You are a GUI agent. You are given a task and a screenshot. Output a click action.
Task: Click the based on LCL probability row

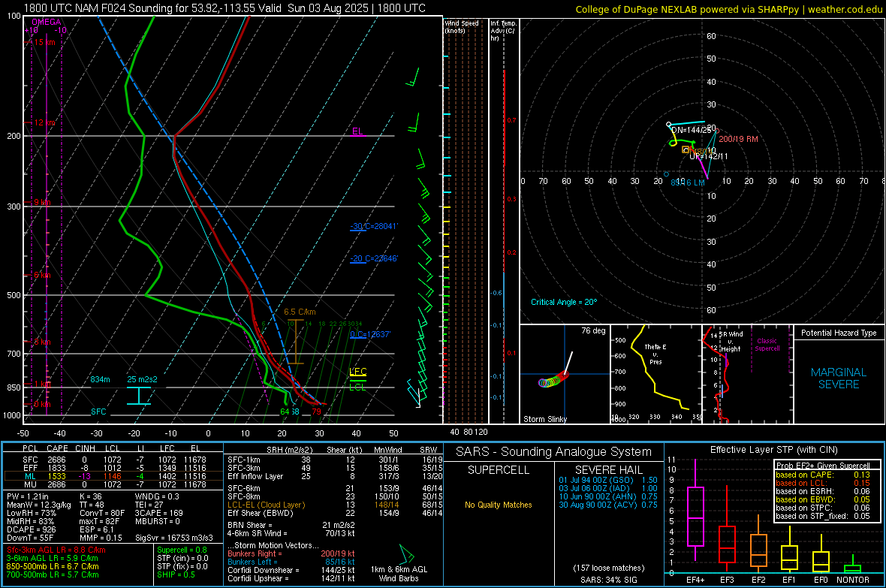823,483
